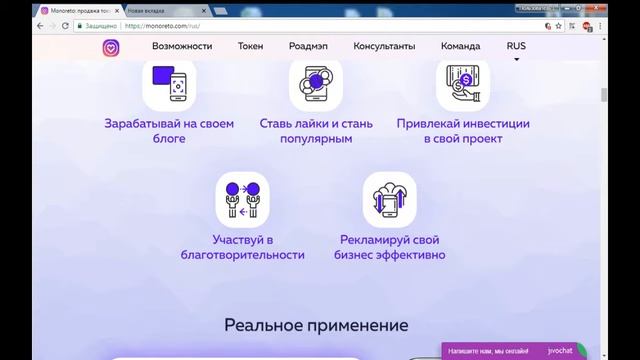Bookmark the page with star icon
Image resolution: width=640 pixels, height=360 pixels.
coord(558,26)
